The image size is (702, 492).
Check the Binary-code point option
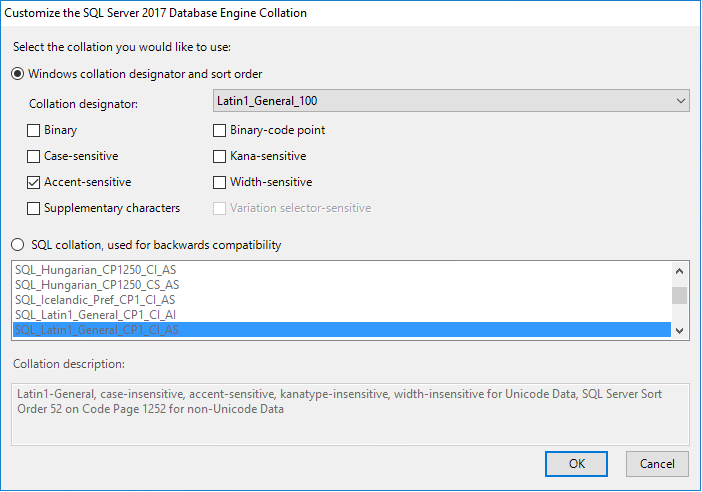[220, 130]
